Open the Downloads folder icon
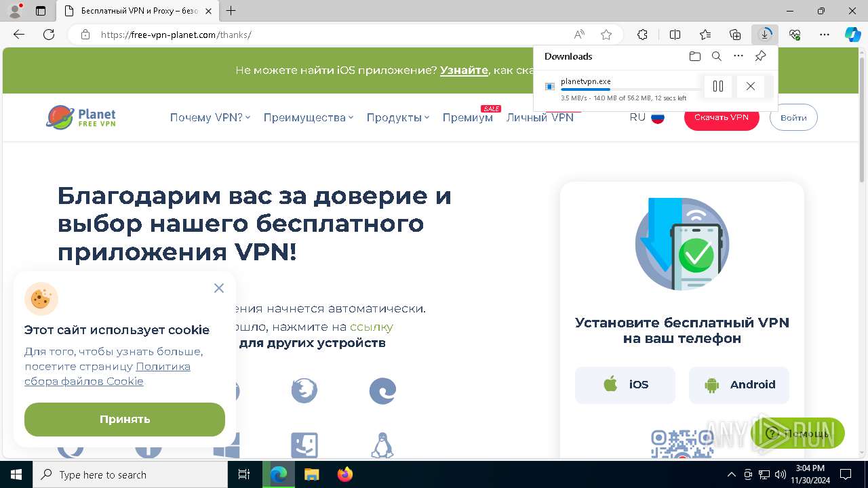 point(694,56)
